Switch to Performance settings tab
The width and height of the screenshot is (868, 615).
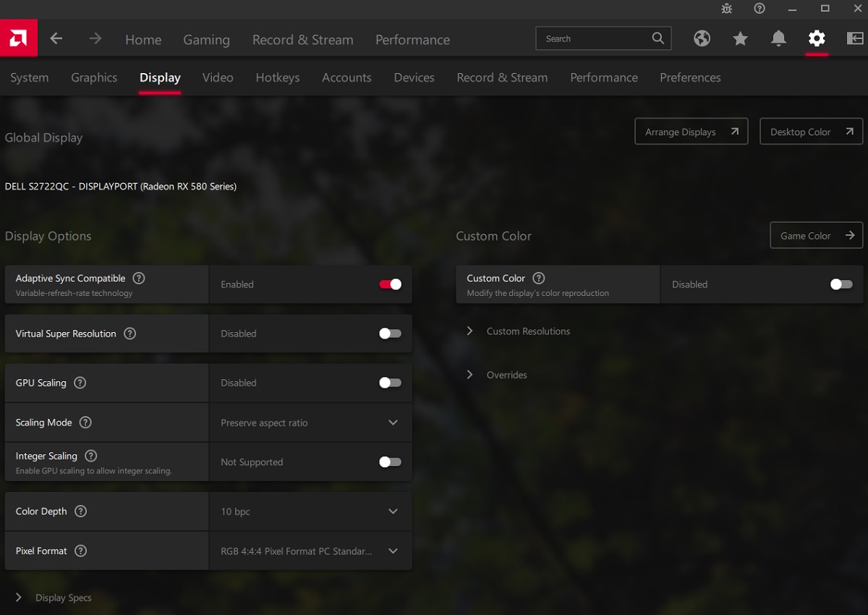click(x=604, y=77)
